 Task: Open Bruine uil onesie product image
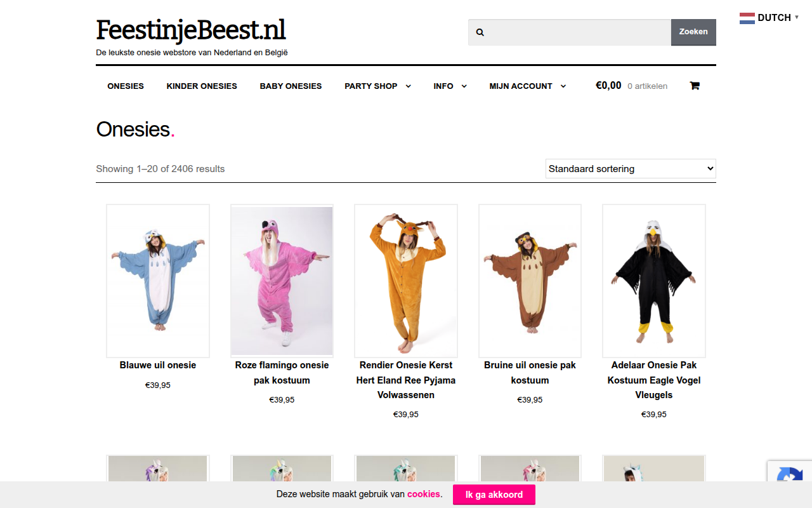click(x=530, y=281)
